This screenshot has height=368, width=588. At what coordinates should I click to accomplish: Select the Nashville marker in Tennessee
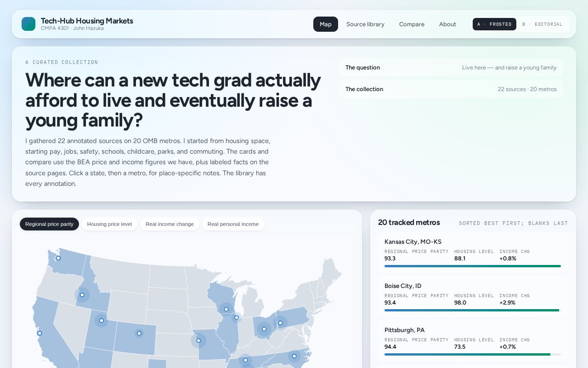[x=245, y=360]
